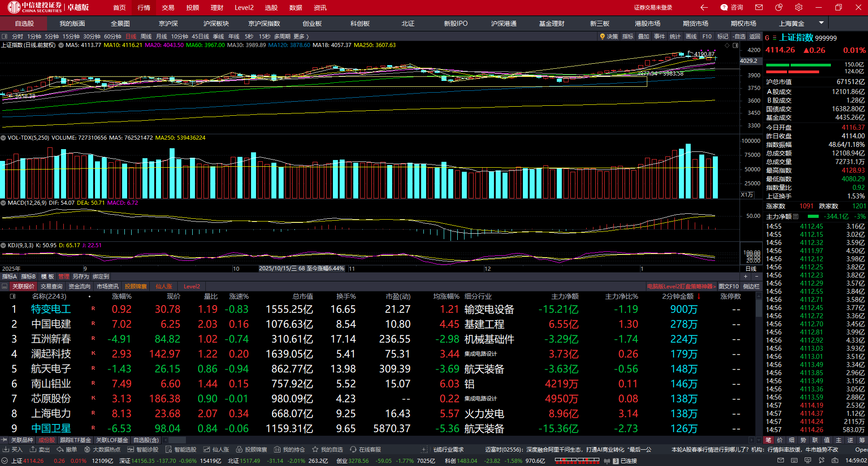The height and width of the screenshot is (466, 868).
Task: Open the 行情 menu
Action: point(144,8)
